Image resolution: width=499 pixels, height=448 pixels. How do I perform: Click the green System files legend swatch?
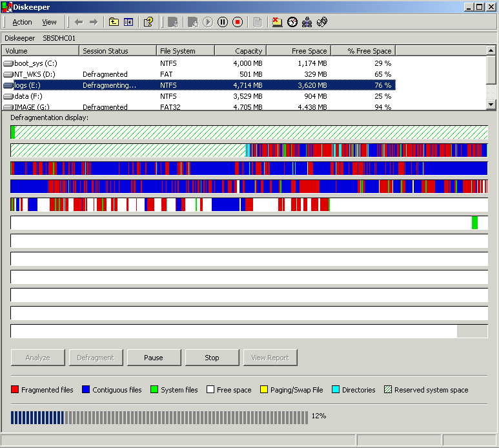pyautogui.click(x=154, y=389)
